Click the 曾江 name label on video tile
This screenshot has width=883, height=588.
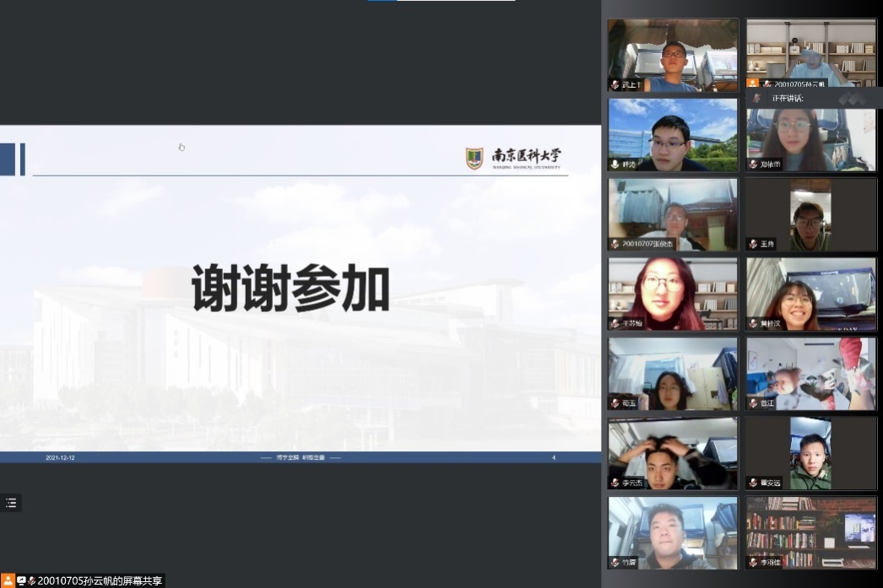coord(767,403)
